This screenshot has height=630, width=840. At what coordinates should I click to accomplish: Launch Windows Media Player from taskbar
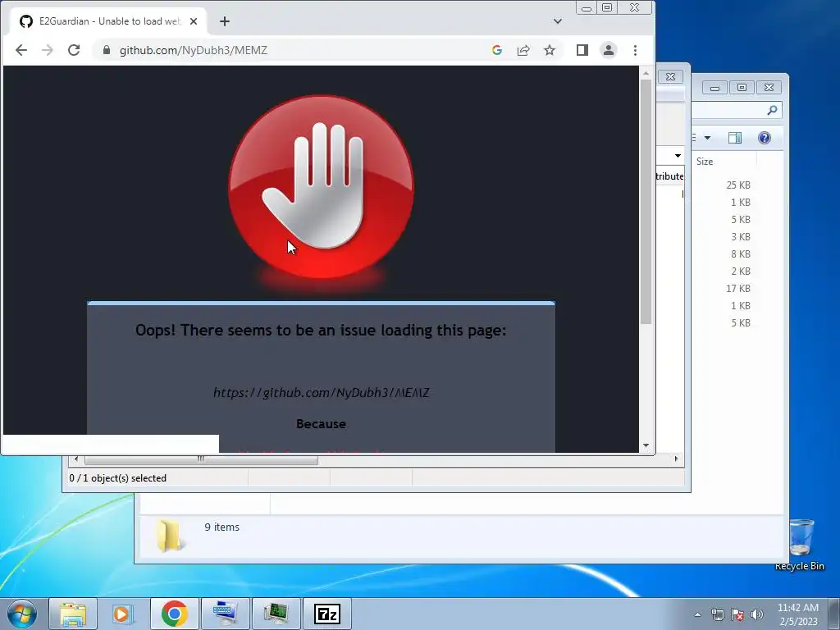(x=123, y=614)
